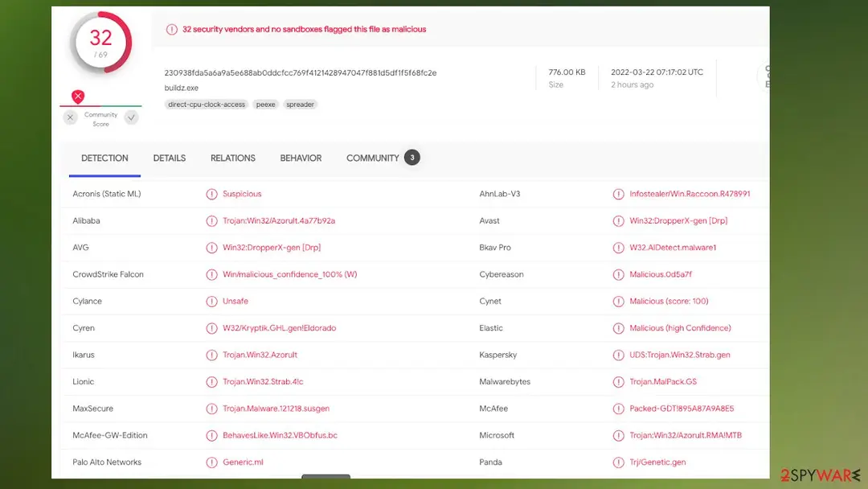This screenshot has height=489, width=868.
Task: Click the community comment count badge 3
Action: (411, 158)
